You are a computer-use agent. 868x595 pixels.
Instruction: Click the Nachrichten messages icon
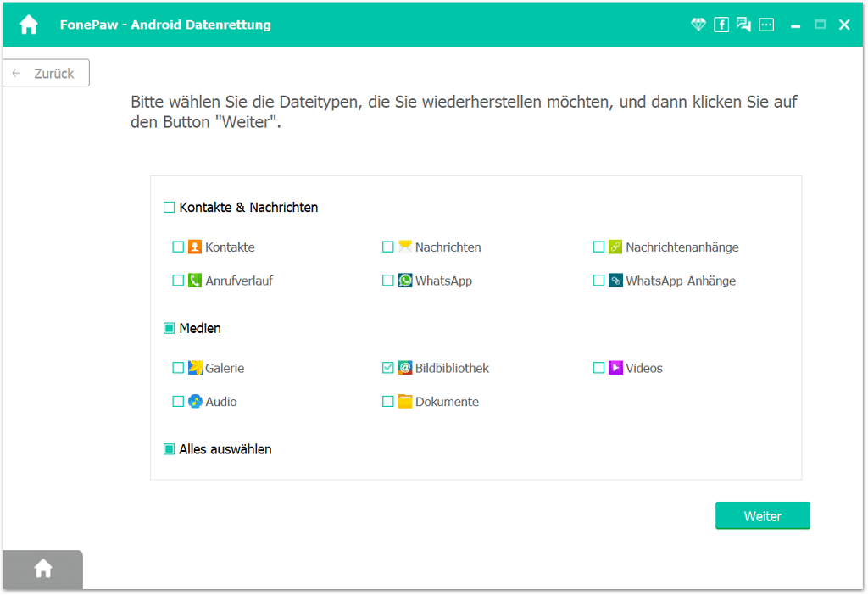[x=403, y=247]
